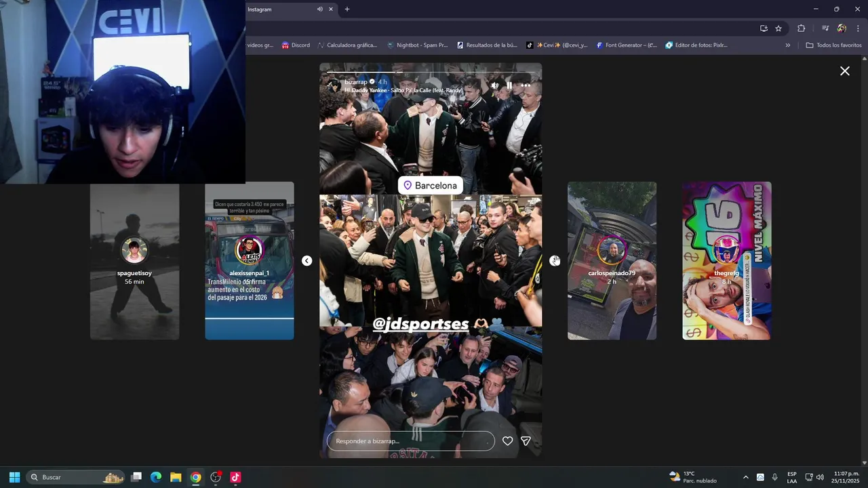The width and height of the screenshot is (868, 488).
Task: Click the network display icon in tray
Action: point(808,477)
